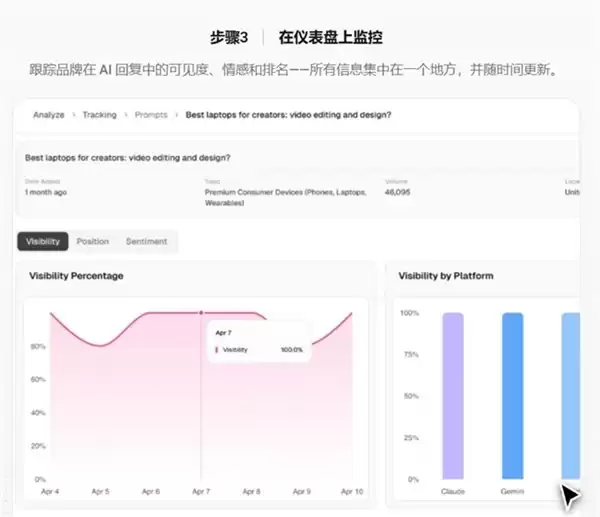Click the Apr 5 axis label
Image resolution: width=600 pixels, height=517 pixels.
point(100,491)
